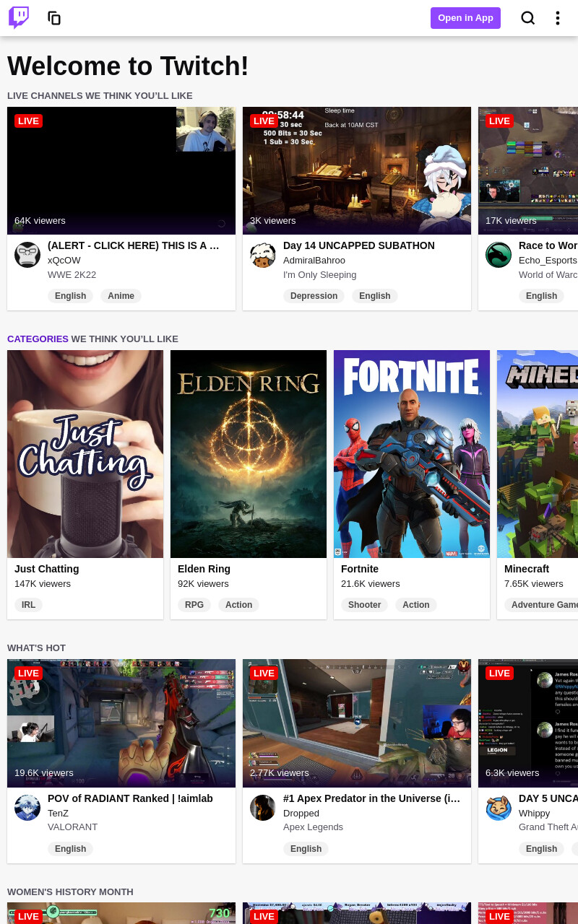Open Day 14 Uncapped Subathon stream thumbnail
Viewport: 578px width, 924px height.
point(357,170)
